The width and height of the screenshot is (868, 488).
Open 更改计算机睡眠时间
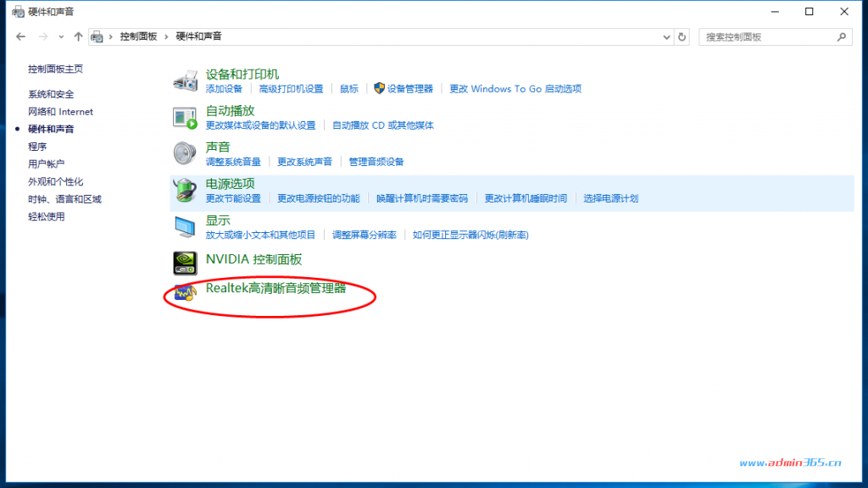526,198
